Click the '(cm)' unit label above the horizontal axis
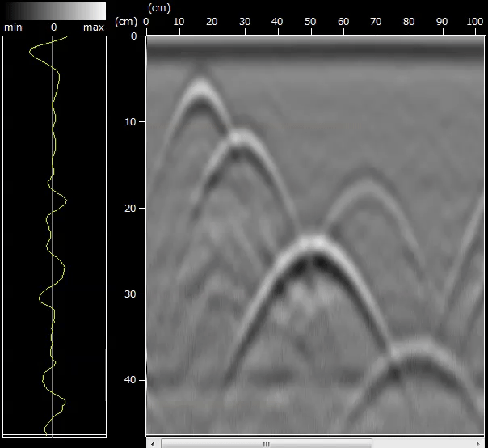The image size is (488, 448). pyautogui.click(x=159, y=8)
